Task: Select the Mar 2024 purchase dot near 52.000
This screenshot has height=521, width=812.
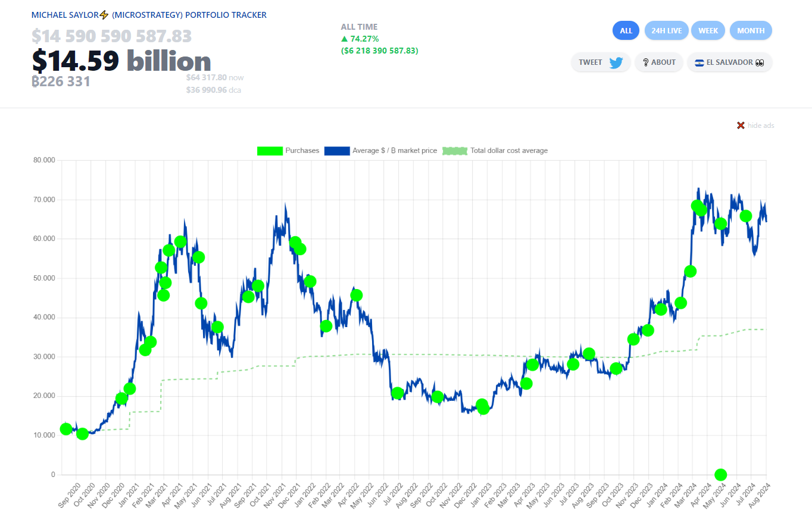Action: pyautogui.click(x=690, y=271)
